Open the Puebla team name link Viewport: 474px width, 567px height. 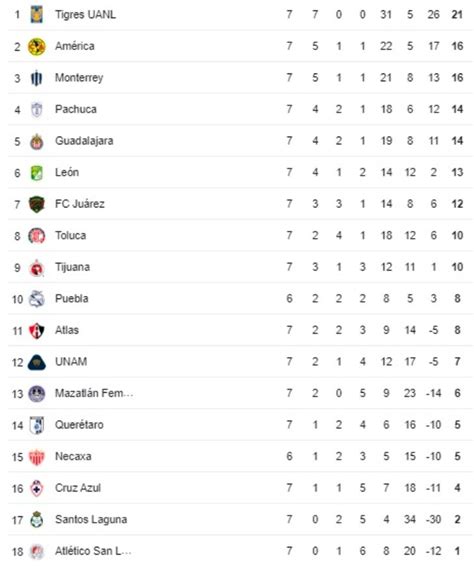point(72,299)
